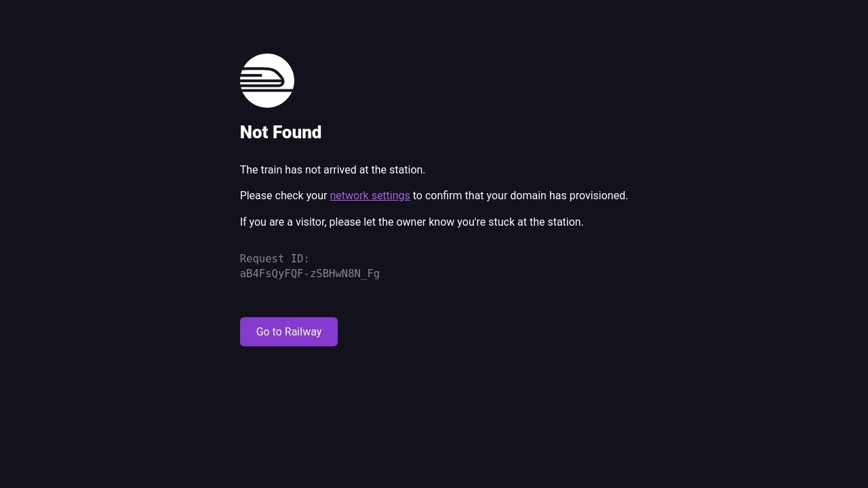Image resolution: width=868 pixels, height=488 pixels.
Task: Click the Go to Railway button
Action: click(x=289, y=332)
